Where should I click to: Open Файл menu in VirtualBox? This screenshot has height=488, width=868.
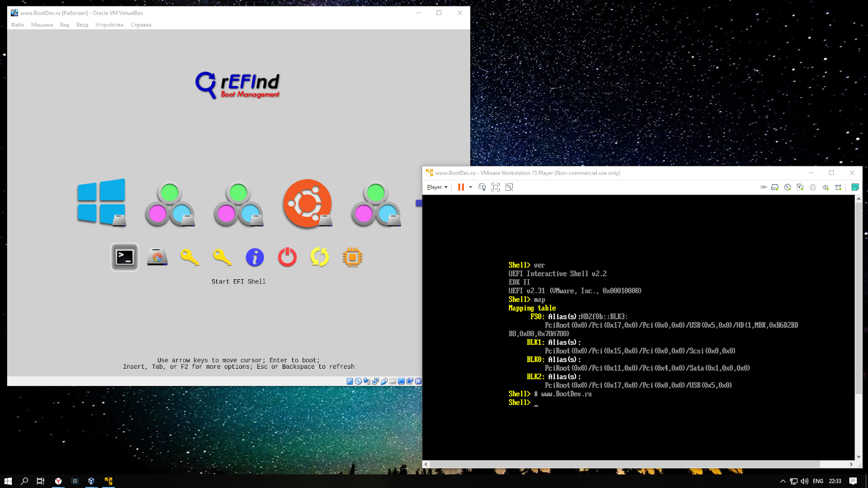[x=17, y=25]
